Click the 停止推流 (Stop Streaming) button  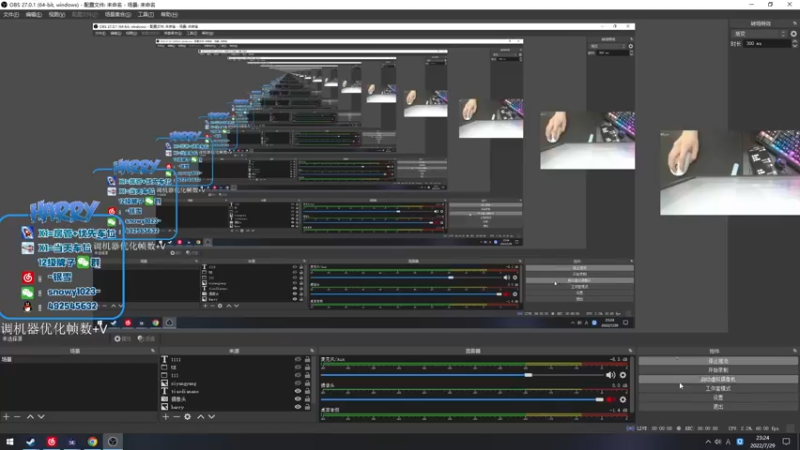pos(718,361)
